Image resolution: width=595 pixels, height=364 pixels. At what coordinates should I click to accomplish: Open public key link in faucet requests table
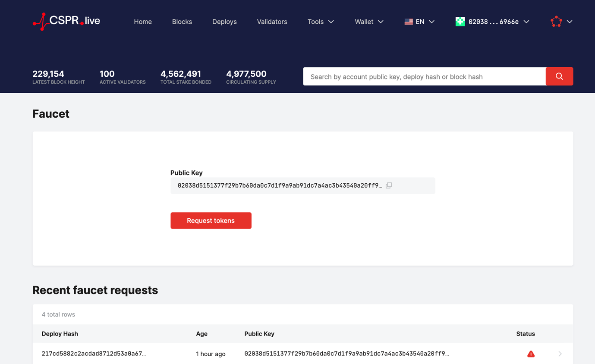coord(346,354)
